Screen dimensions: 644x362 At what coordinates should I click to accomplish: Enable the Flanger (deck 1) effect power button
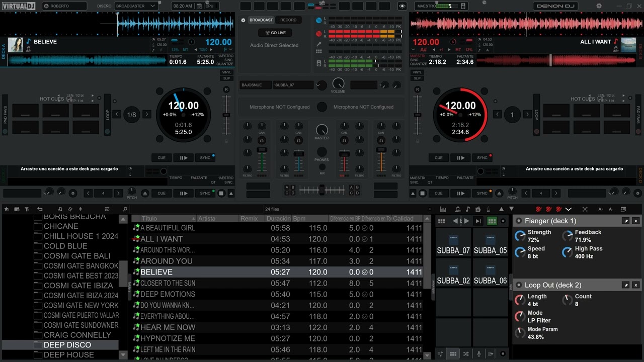(x=519, y=221)
